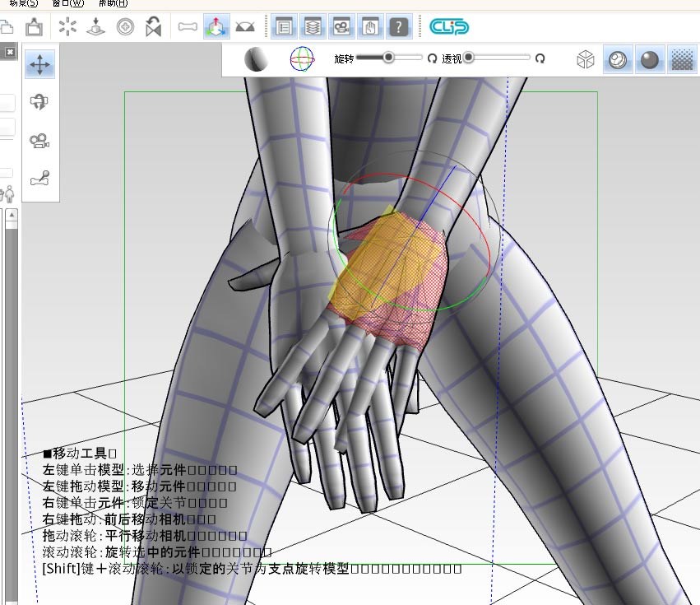Select the joint lock pin tool
Viewport: 700px width, 605px height.
(x=39, y=177)
